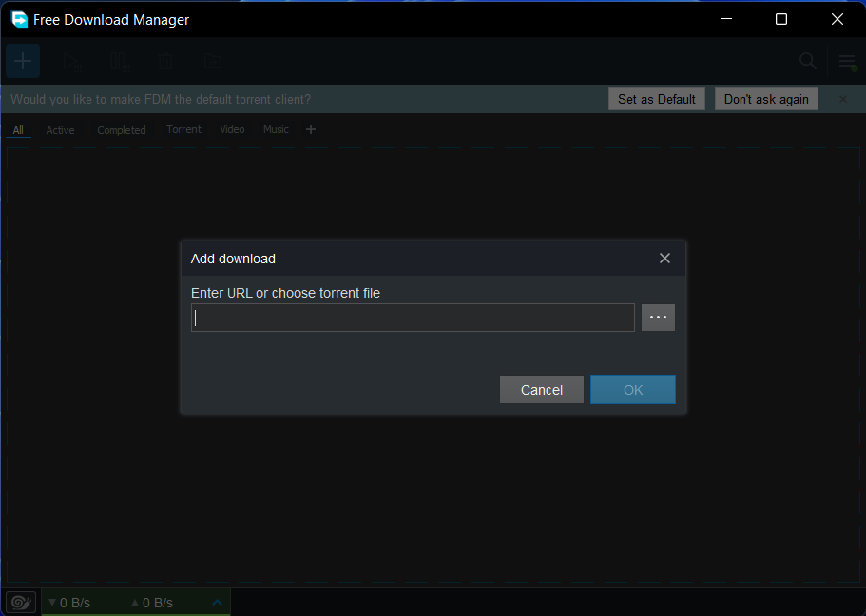This screenshot has width=866, height=616.
Task: Select the Torrent tab
Action: point(183,129)
